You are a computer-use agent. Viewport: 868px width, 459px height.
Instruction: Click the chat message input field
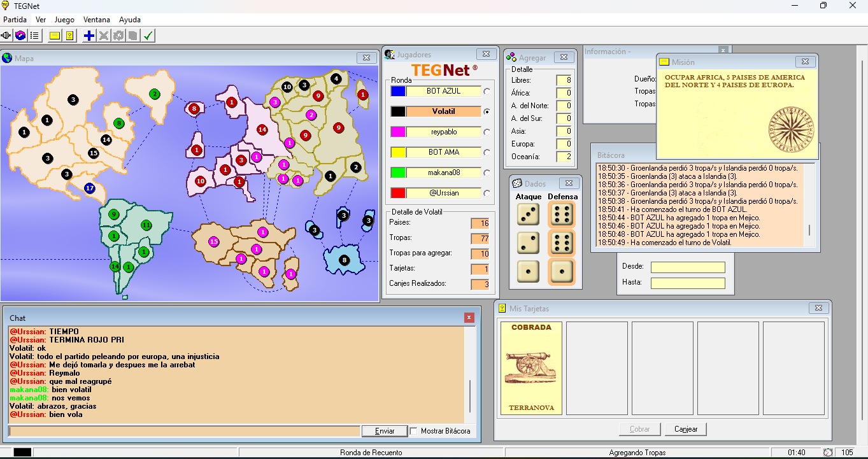(184, 431)
